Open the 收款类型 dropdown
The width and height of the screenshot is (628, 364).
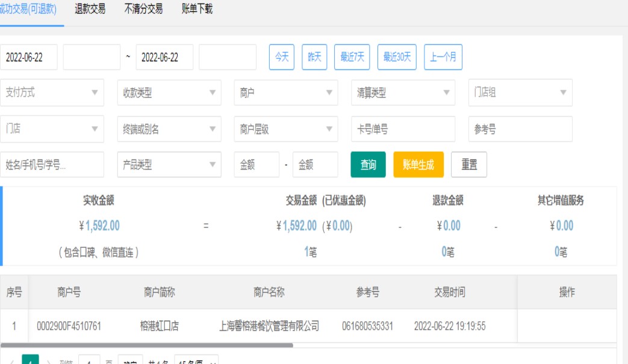pyautogui.click(x=169, y=93)
